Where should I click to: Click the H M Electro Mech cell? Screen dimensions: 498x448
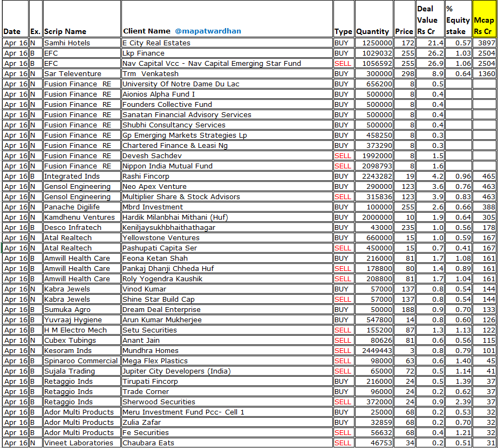[x=82, y=330]
